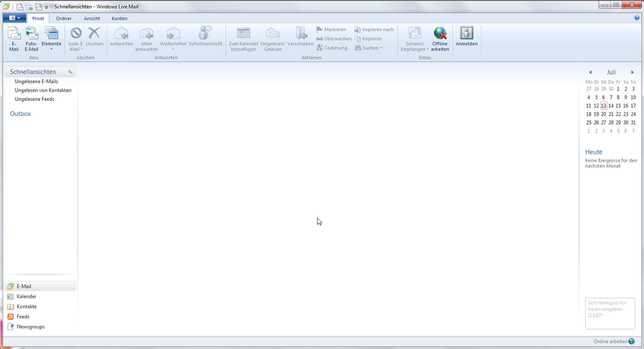Switch to the Ordner tab
Image resolution: width=644 pixels, height=349 pixels.
coord(64,19)
